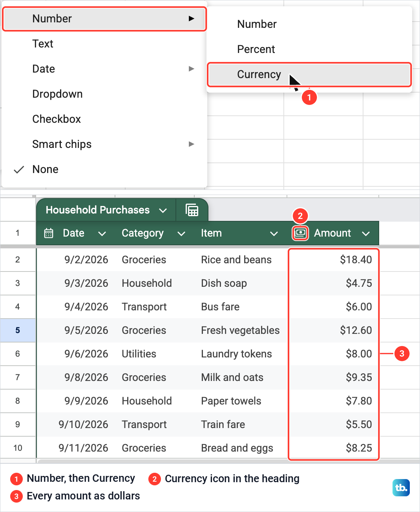
Task: Select None column type
Action: (104, 169)
